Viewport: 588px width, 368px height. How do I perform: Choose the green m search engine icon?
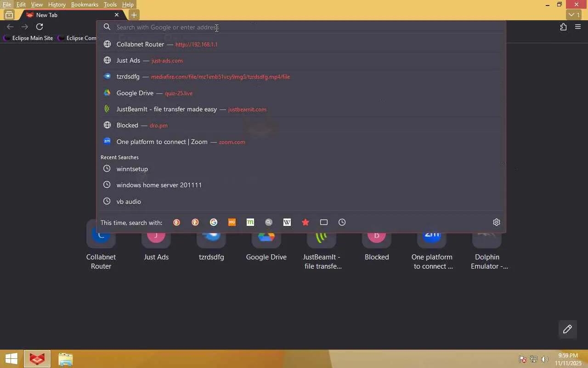click(250, 222)
